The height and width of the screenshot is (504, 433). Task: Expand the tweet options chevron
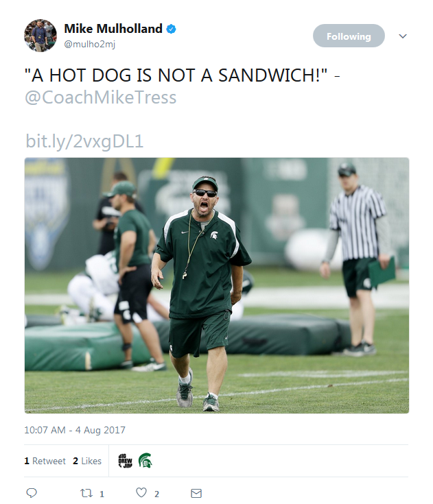click(x=403, y=36)
